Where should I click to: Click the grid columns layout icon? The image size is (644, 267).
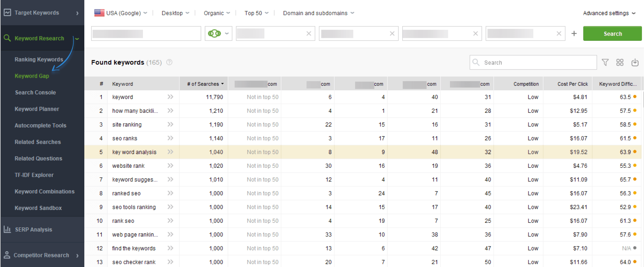click(620, 62)
